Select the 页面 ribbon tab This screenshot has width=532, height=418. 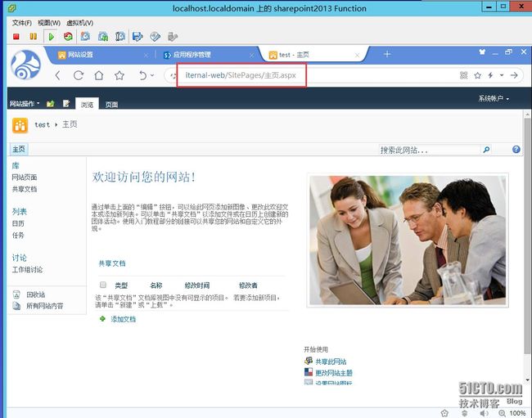point(111,105)
